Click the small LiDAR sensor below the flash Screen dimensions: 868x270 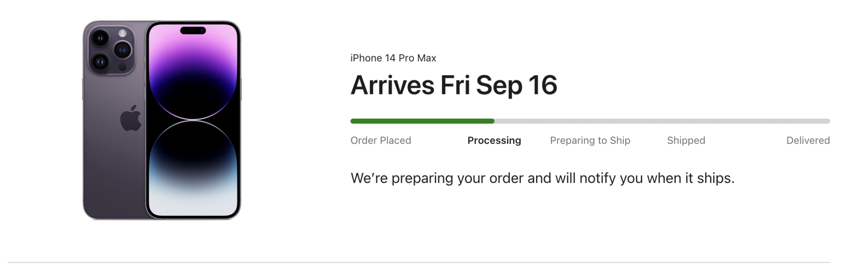pos(123,67)
